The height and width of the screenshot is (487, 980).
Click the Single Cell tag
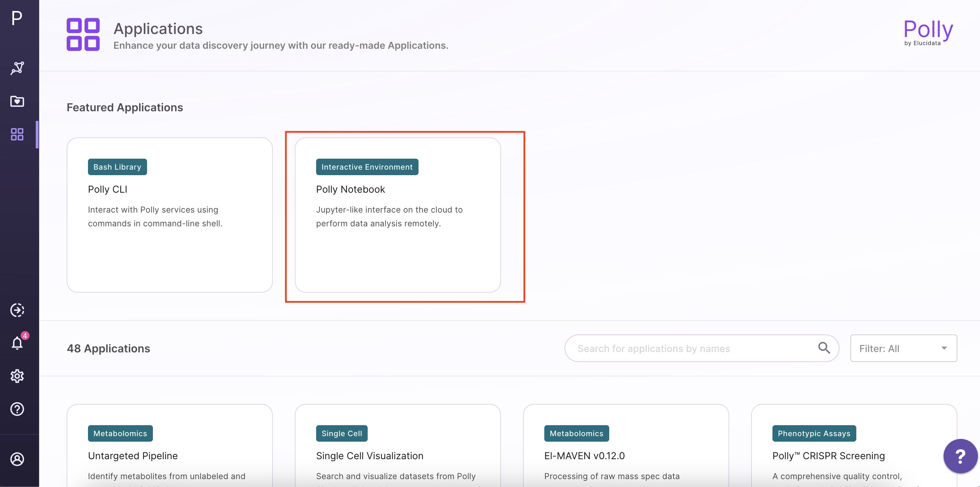342,433
